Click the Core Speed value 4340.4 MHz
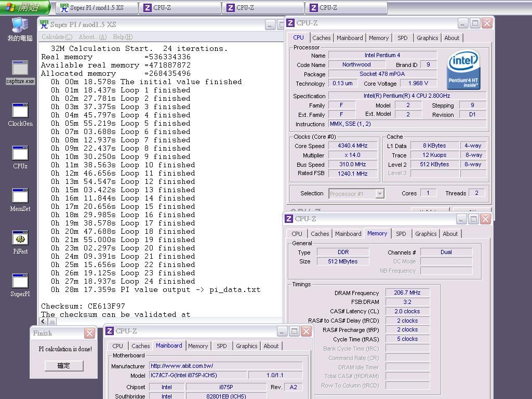532x399 pixels. (x=353, y=145)
